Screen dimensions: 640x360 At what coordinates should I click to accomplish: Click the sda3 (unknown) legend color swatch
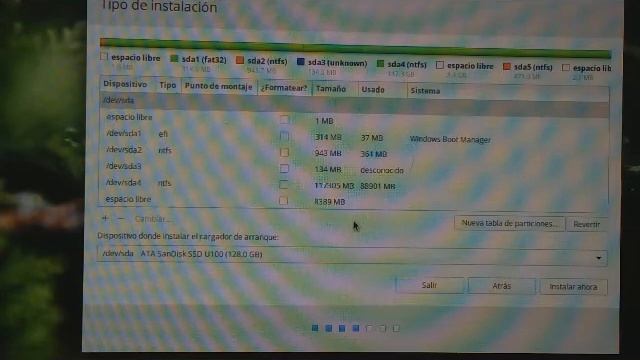click(301, 62)
